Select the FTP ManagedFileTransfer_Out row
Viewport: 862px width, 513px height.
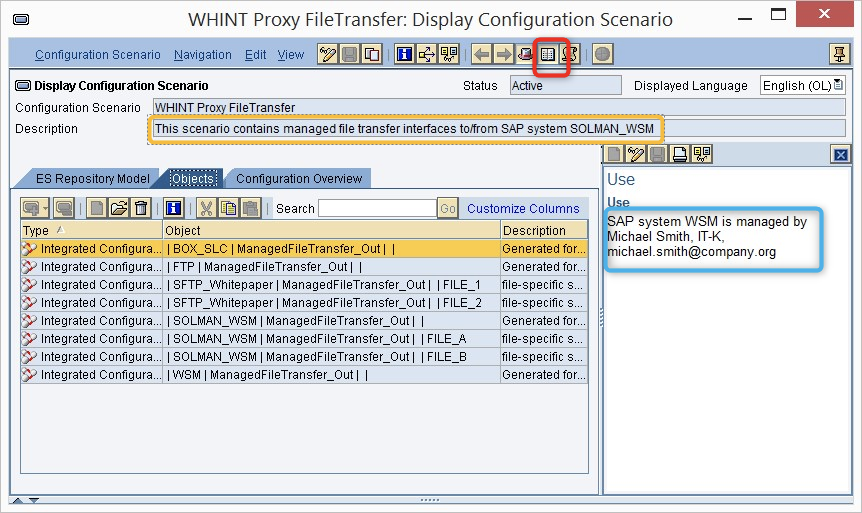click(x=305, y=267)
